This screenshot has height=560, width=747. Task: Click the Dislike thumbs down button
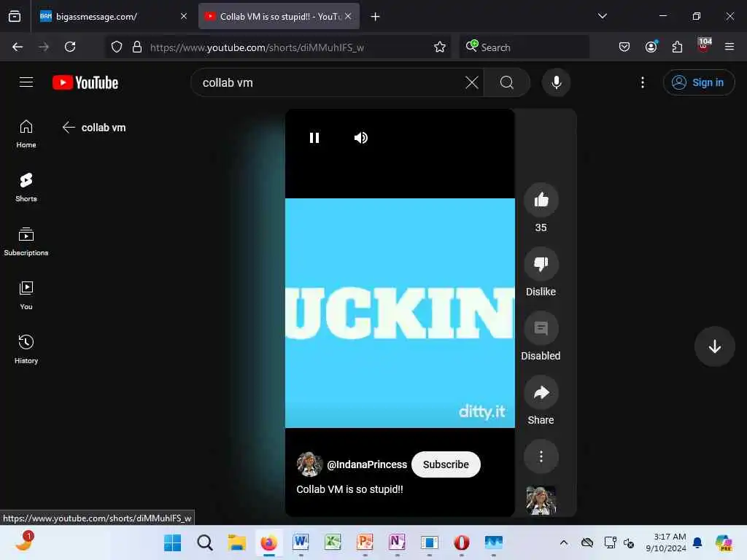click(x=541, y=264)
